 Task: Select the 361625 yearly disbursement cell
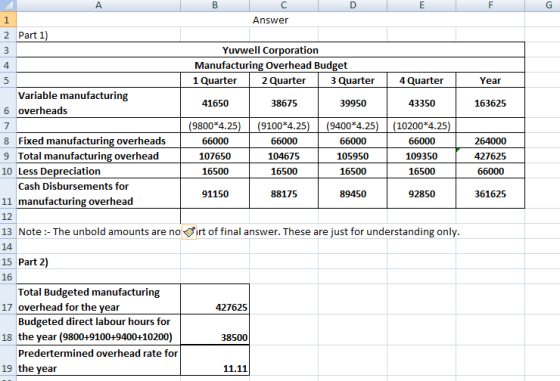[490, 194]
